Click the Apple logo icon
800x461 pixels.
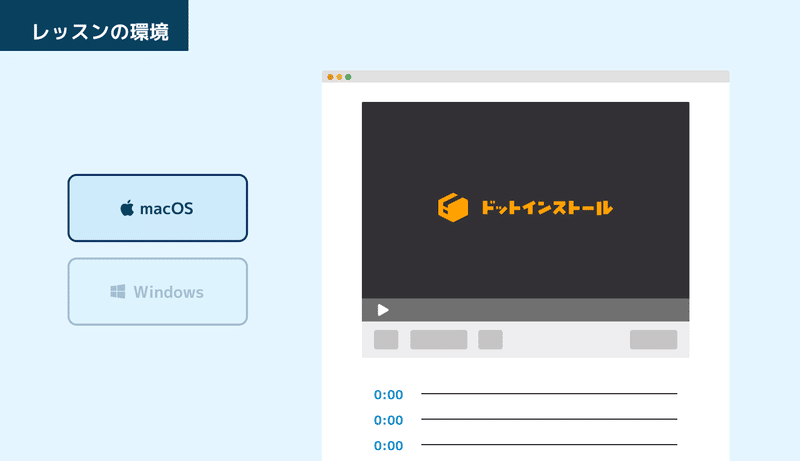pyautogui.click(x=127, y=208)
